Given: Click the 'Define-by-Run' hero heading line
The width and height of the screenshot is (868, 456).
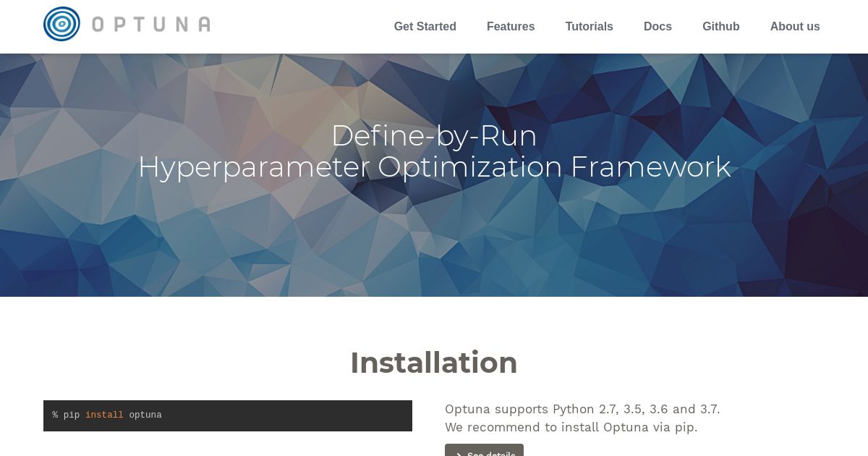Looking at the screenshot, I should (434, 136).
